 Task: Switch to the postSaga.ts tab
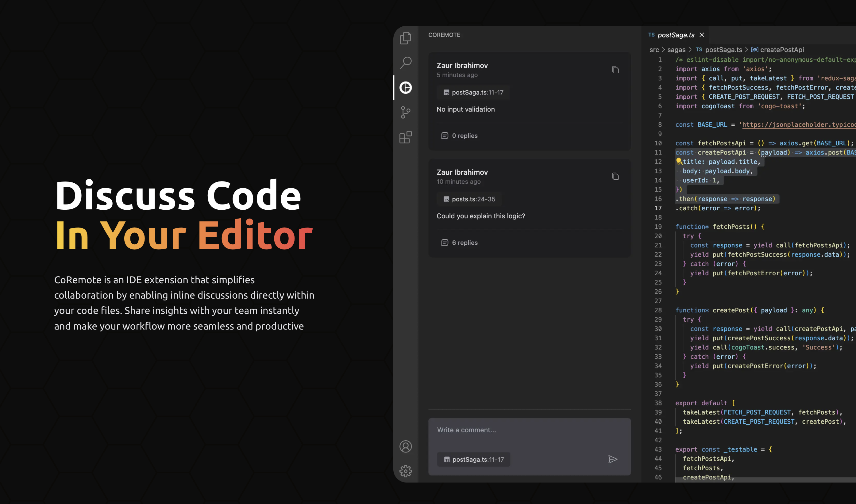tap(676, 35)
